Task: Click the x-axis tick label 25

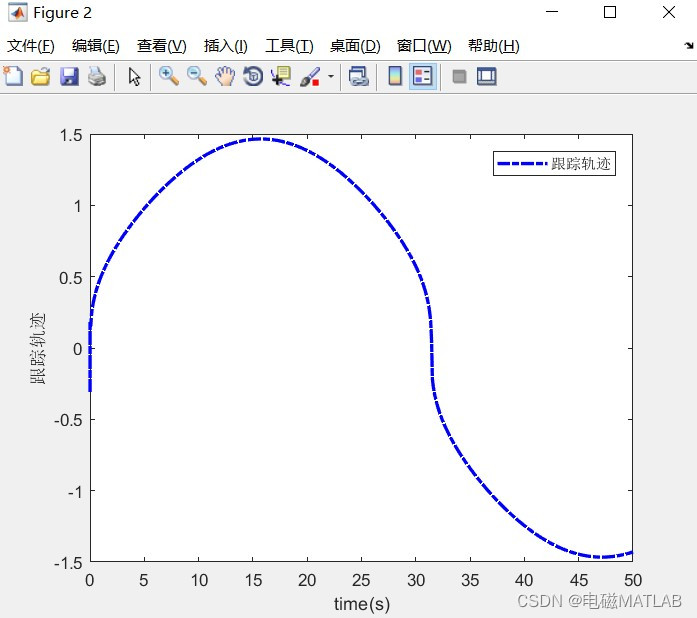Action: coord(361,580)
